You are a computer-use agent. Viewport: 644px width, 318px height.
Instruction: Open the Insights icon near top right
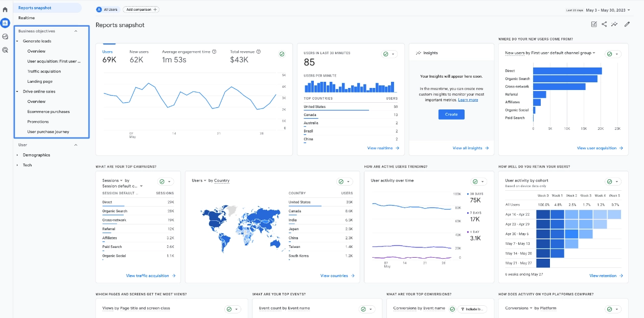tap(615, 24)
